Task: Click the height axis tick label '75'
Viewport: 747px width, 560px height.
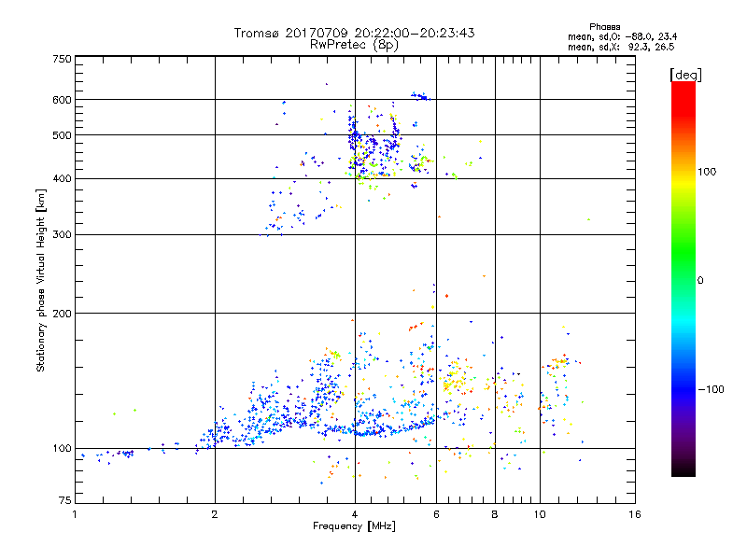Action: (x=64, y=500)
